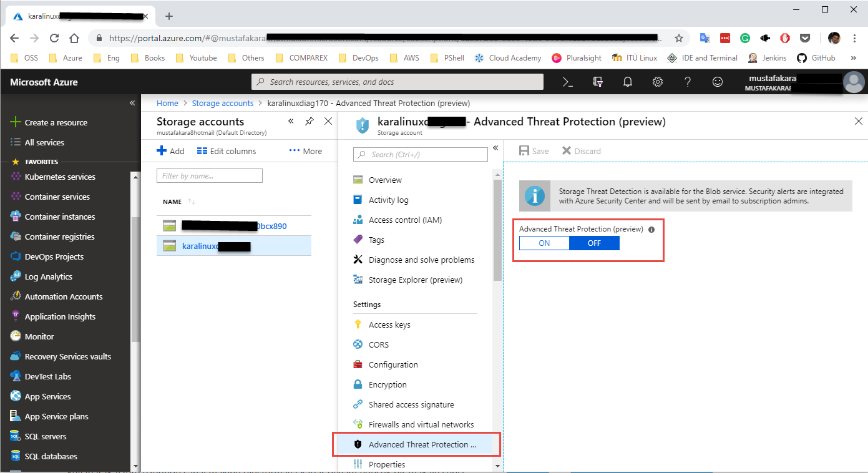Bookmark this page with the star icon
Viewport: 868px width, 473px height.
pyautogui.click(x=679, y=38)
